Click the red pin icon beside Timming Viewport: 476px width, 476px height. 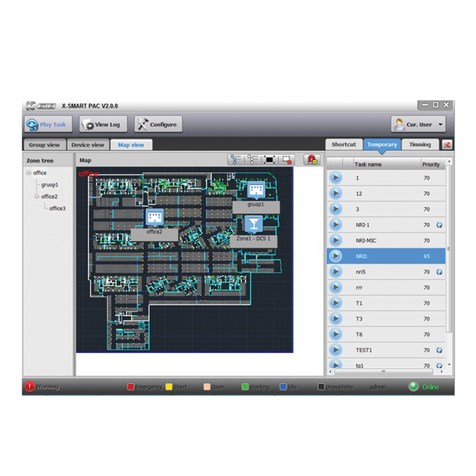pyautogui.click(x=447, y=145)
